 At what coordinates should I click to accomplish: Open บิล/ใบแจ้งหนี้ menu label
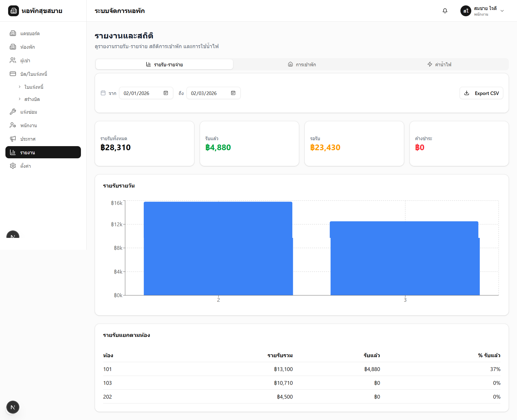pyautogui.click(x=34, y=74)
